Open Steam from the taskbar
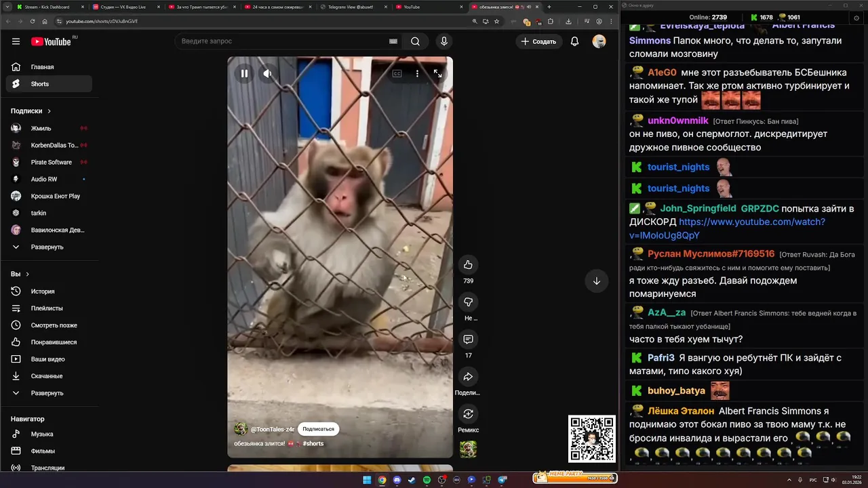868x488 pixels. coord(412,480)
